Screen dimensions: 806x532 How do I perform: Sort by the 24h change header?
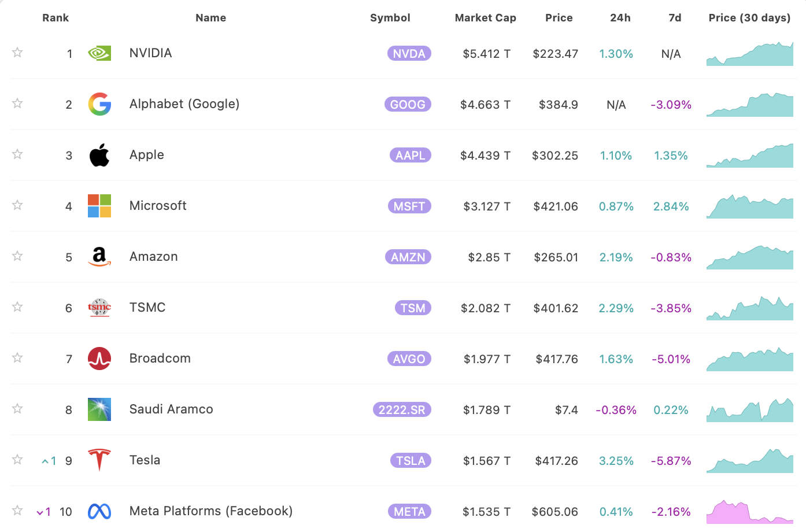pyautogui.click(x=620, y=18)
